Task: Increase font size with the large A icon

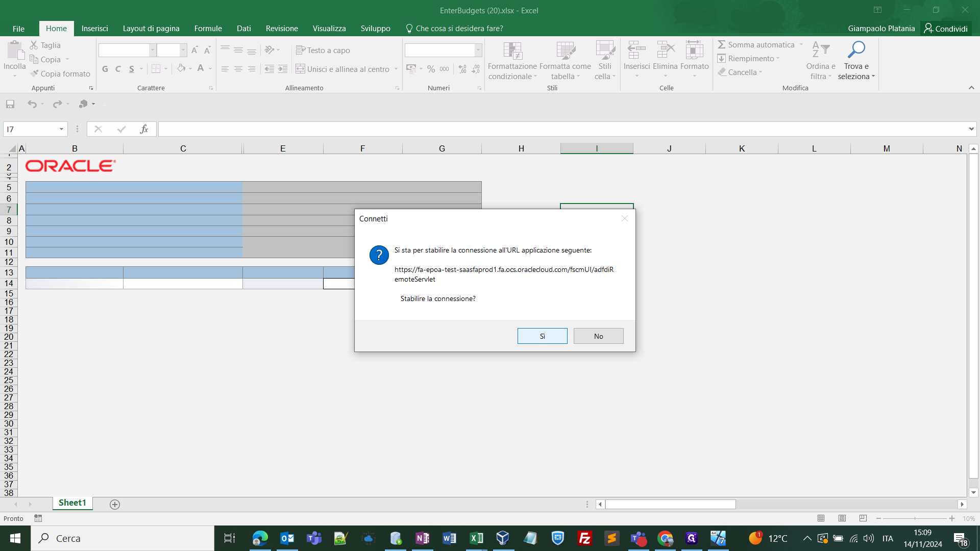Action: 194,50
